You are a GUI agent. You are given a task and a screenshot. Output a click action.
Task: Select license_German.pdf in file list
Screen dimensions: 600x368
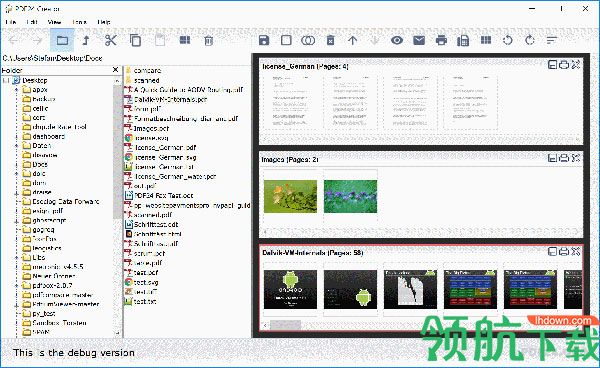(x=165, y=147)
